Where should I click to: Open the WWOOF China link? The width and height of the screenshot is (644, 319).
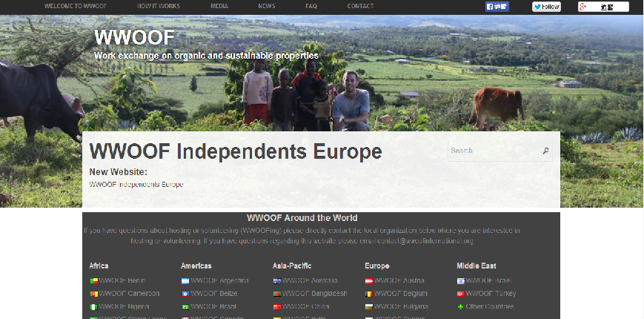point(305,306)
